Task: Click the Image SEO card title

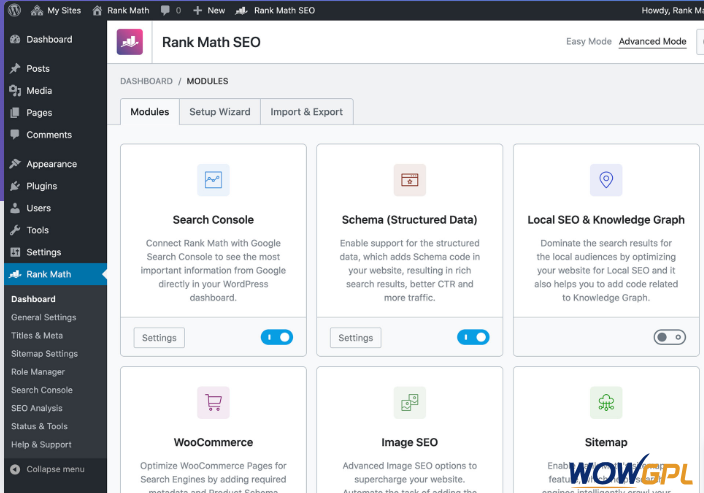Action: [409, 442]
